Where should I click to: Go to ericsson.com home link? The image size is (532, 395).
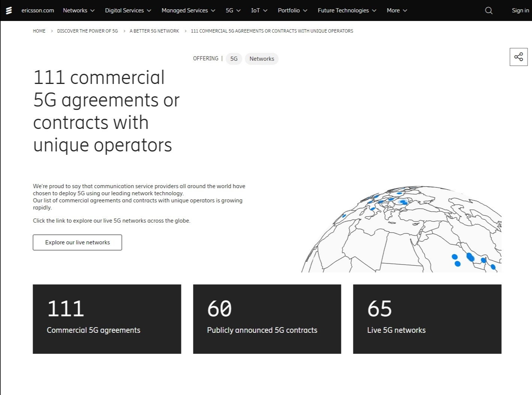[38, 10]
